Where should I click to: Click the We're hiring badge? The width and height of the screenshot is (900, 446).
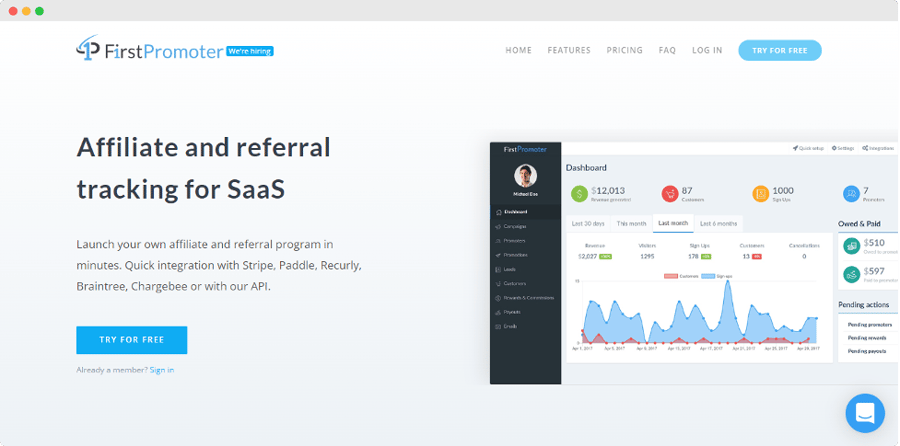click(250, 51)
